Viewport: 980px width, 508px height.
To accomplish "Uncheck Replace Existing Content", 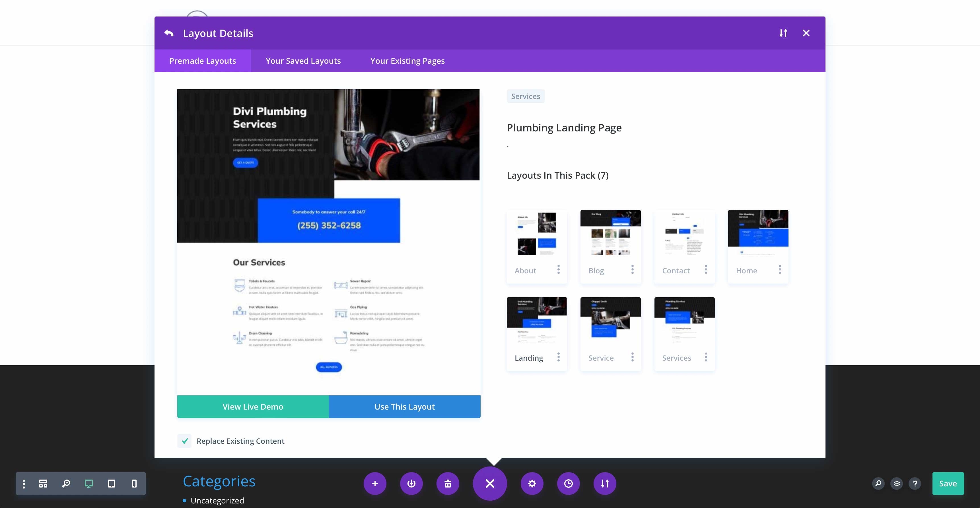I will tap(184, 441).
